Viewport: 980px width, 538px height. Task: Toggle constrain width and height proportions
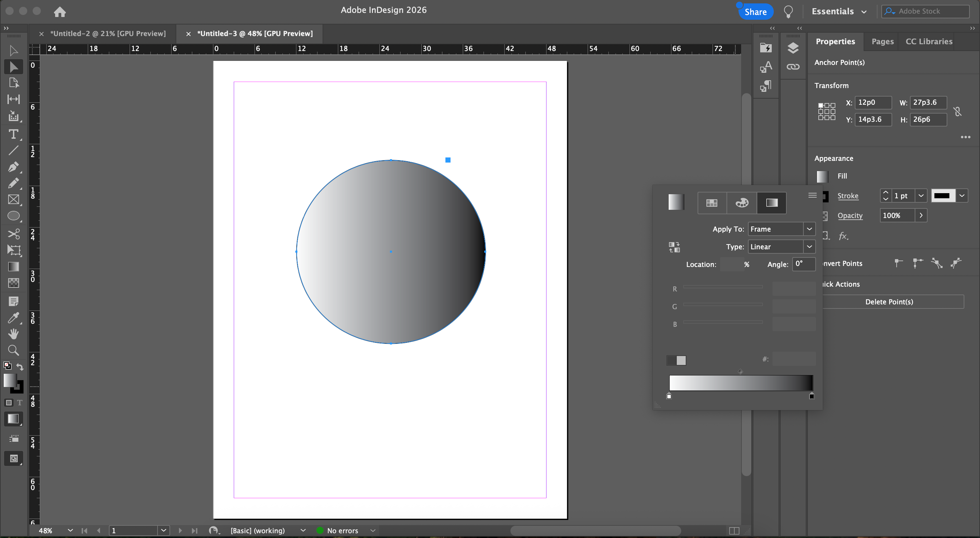958,112
